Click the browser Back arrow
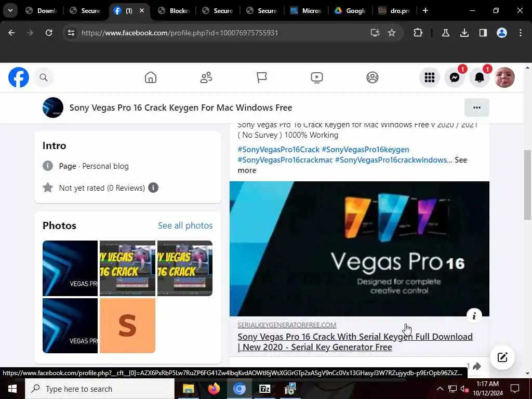 11,33
